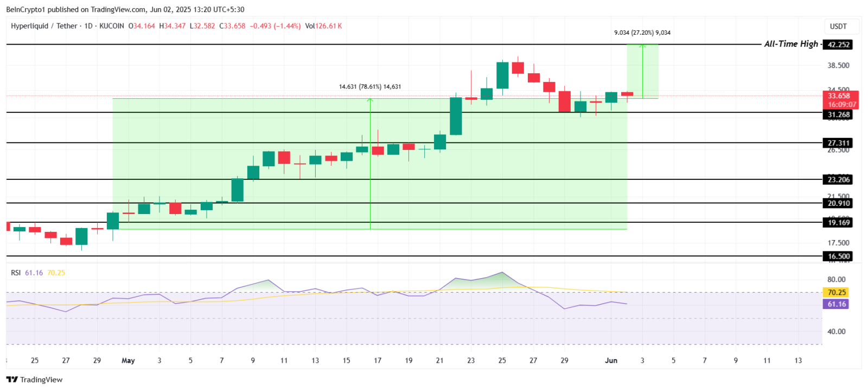Click the 23.206 price level label

(838, 180)
